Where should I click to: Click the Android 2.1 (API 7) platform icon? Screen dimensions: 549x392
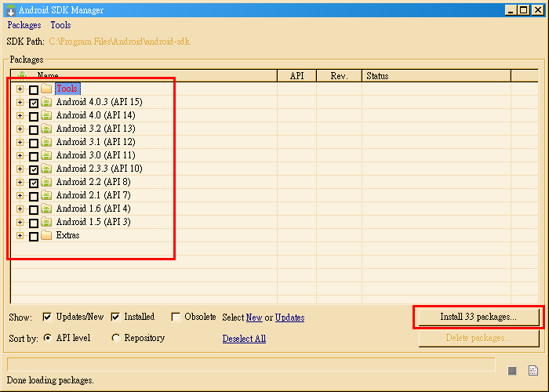(x=46, y=195)
